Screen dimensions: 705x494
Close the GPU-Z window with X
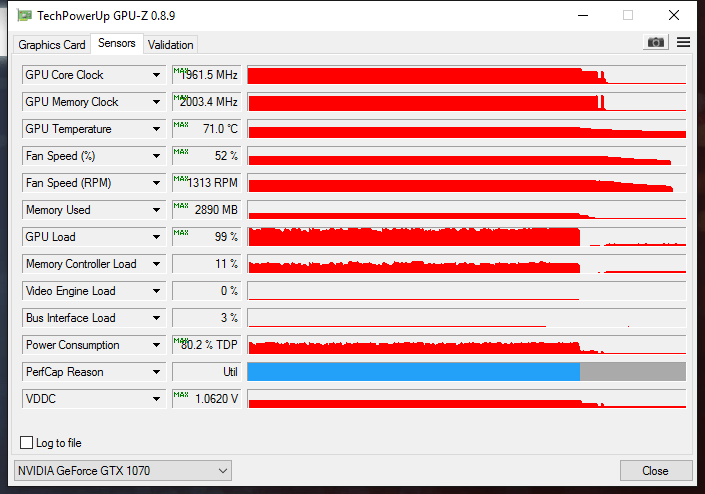[674, 15]
